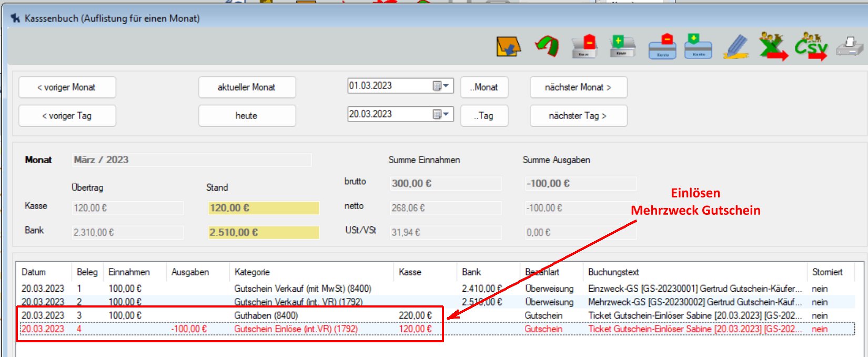Select the red 'Gutschein Einlöse' booking row 4

pos(296,329)
